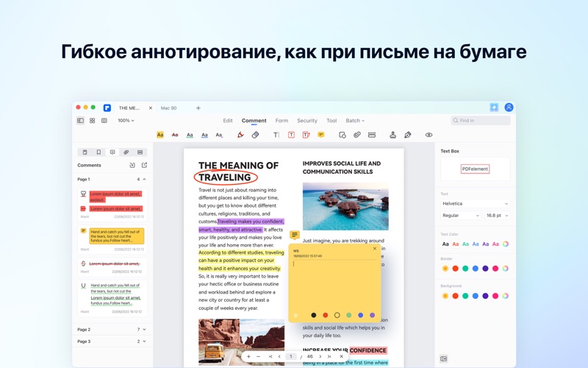Go to the next page arrow

click(320, 356)
